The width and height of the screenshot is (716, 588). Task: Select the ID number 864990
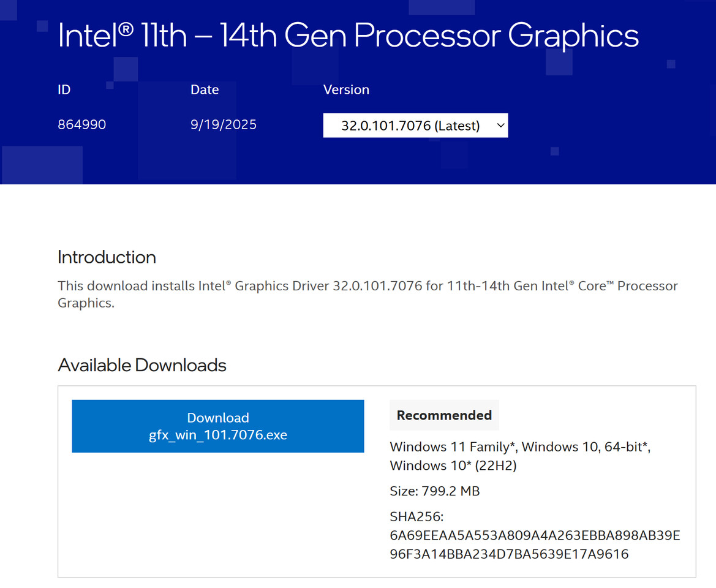tap(81, 125)
